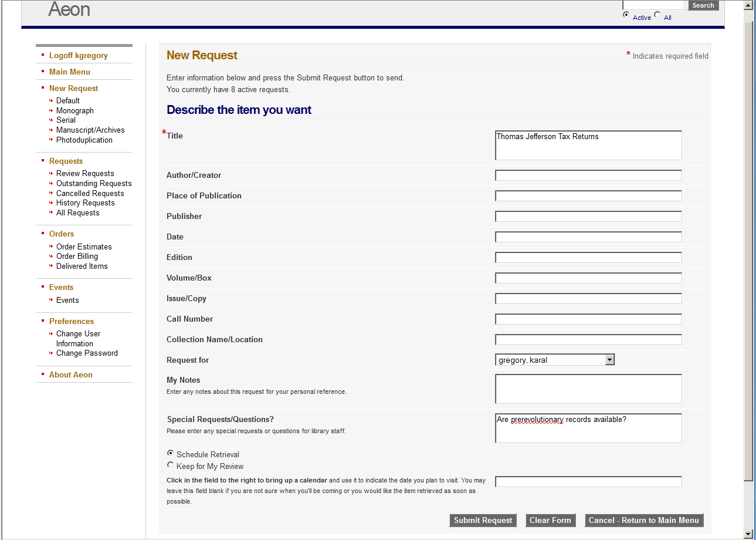Open the About Aeon page

click(x=70, y=374)
